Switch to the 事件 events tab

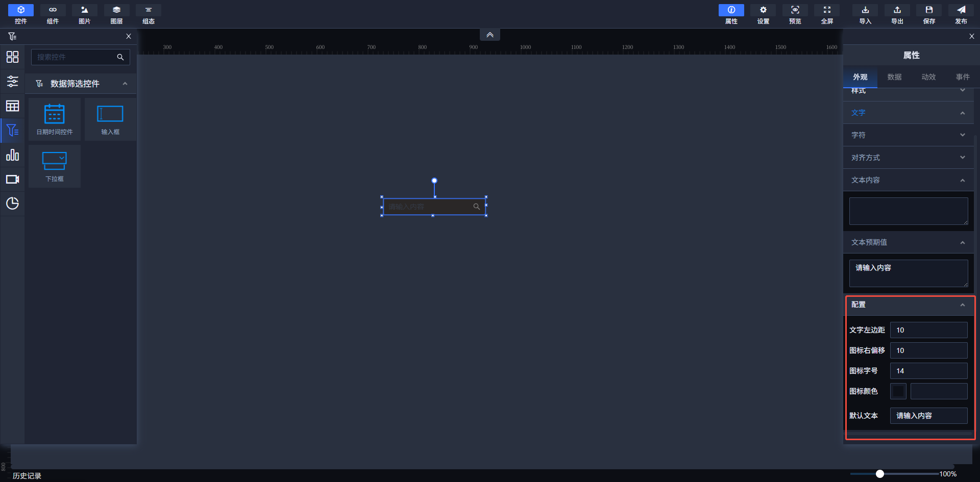coord(963,77)
